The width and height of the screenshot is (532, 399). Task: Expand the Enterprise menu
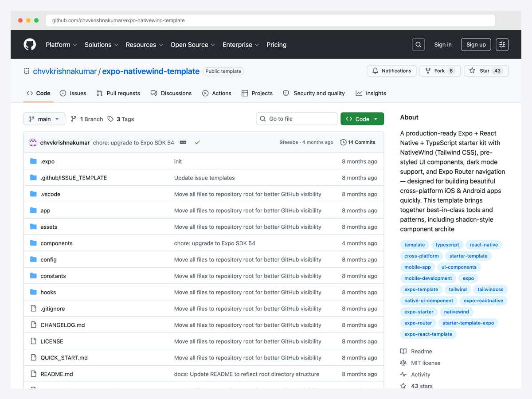coord(241,45)
